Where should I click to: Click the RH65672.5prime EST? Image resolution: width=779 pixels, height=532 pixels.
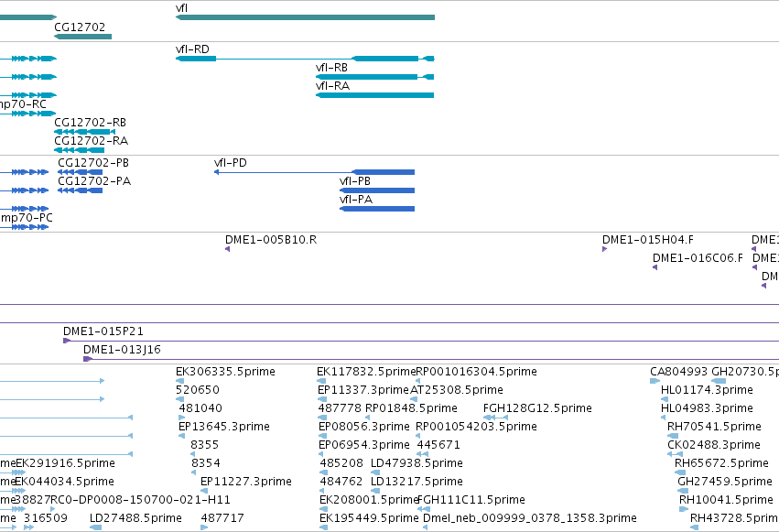pos(680,472)
